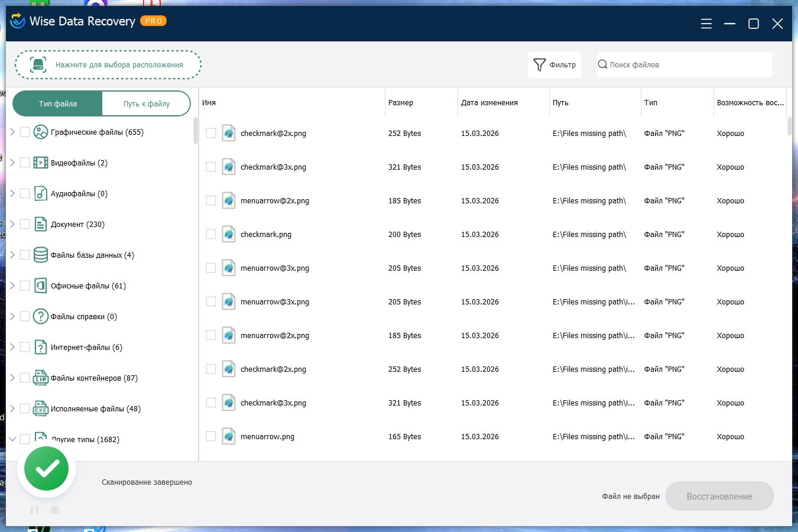Click the Видеофайлы film icon
Image resolution: width=798 pixels, height=532 pixels.
click(40, 163)
